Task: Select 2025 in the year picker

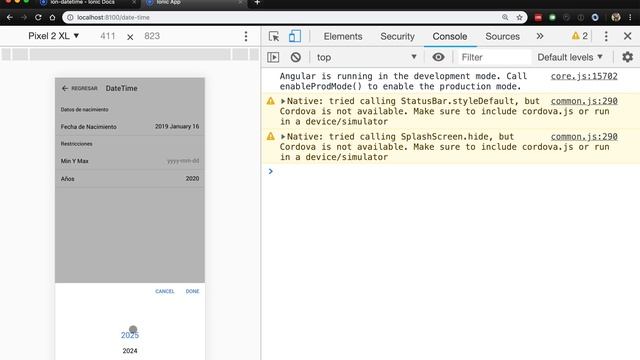Action: coord(130,335)
